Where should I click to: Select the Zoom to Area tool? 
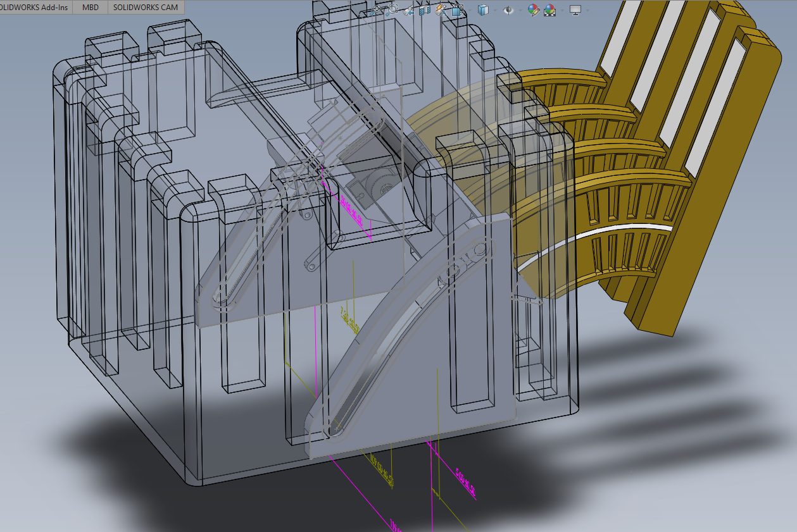point(392,10)
